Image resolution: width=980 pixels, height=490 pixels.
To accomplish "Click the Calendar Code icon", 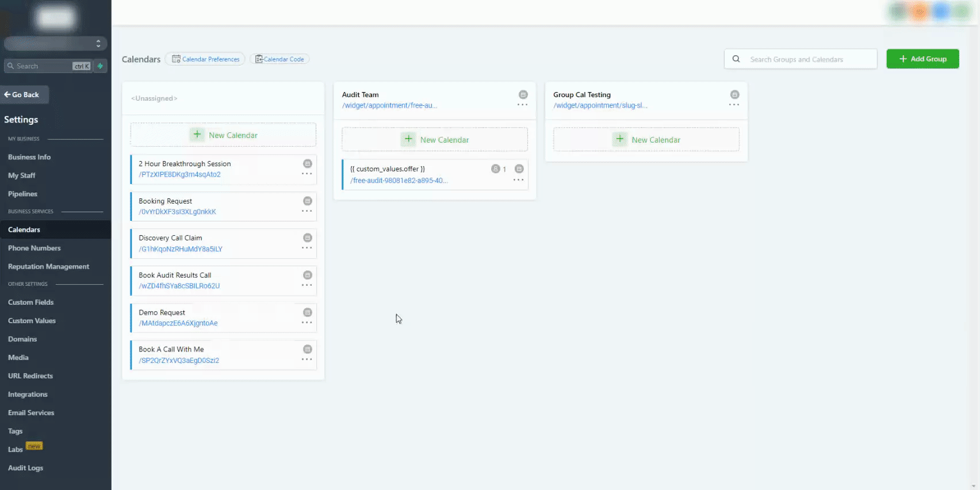I will tap(259, 59).
